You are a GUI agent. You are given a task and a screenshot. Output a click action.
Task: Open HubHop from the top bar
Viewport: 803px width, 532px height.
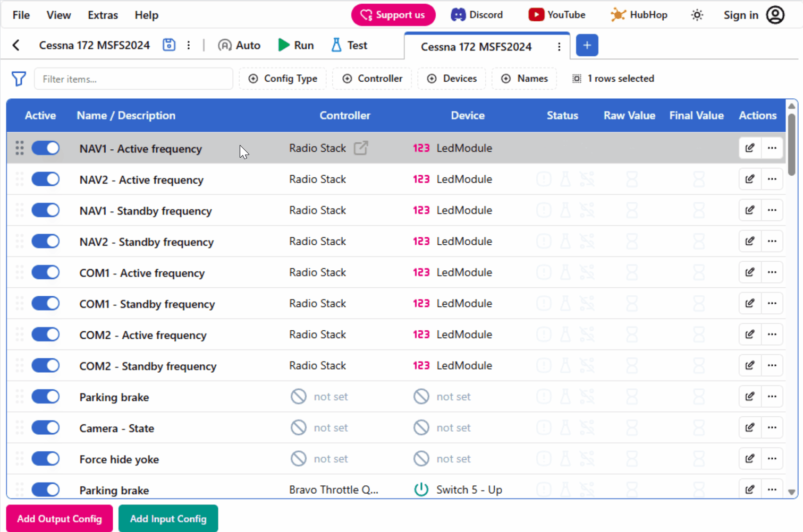pos(639,14)
